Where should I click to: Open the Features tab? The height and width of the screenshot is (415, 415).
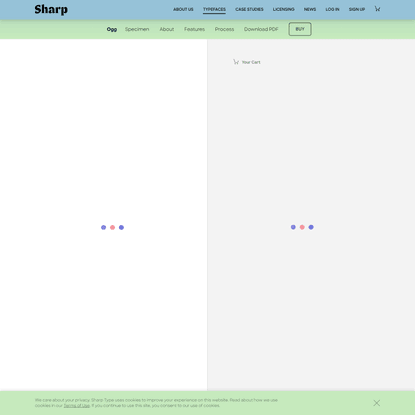point(194,29)
